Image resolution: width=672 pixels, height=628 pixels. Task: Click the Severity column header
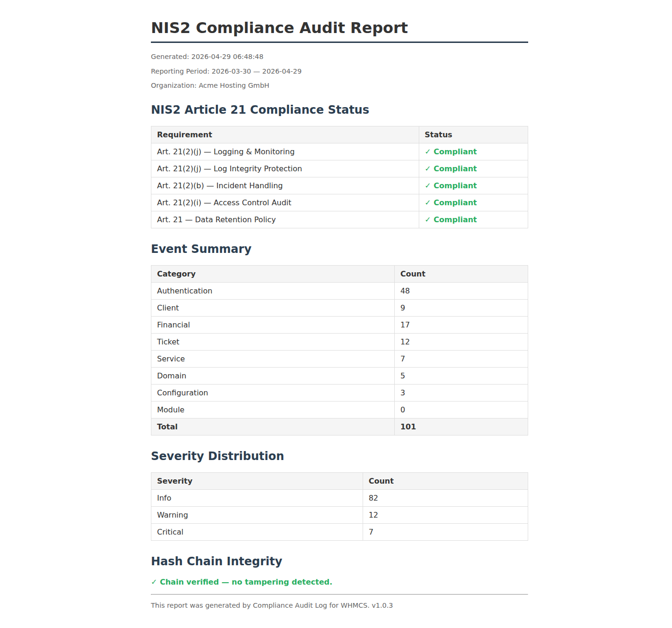174,481
